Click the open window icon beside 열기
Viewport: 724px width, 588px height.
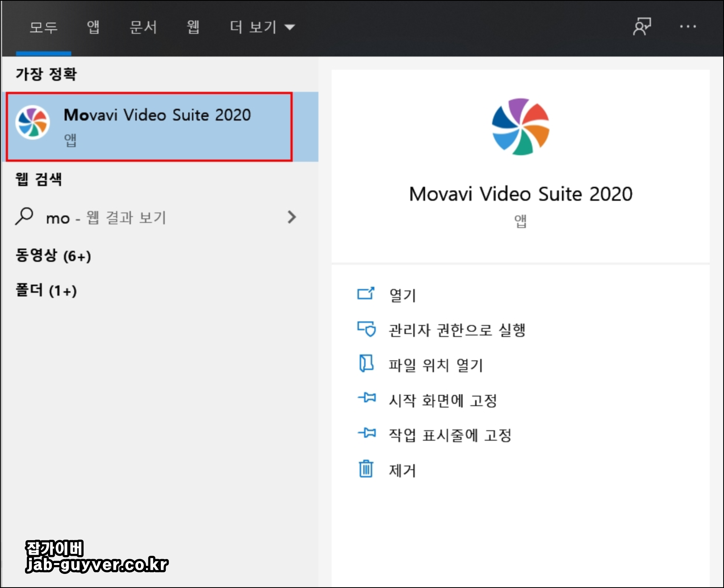pyautogui.click(x=366, y=294)
